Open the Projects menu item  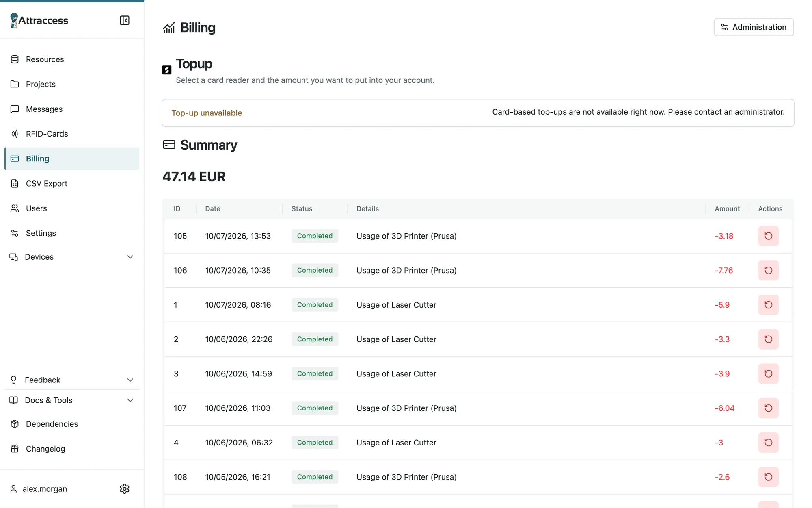coord(72,84)
